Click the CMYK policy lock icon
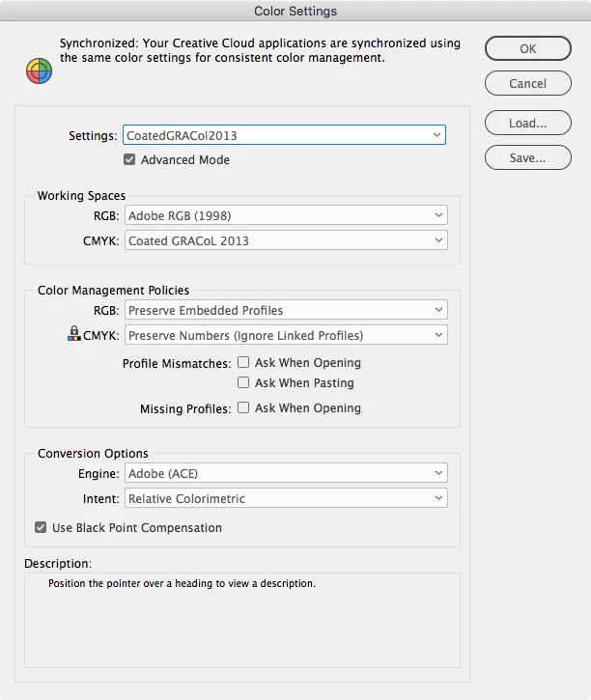This screenshot has height=700, width=591. coord(73,333)
